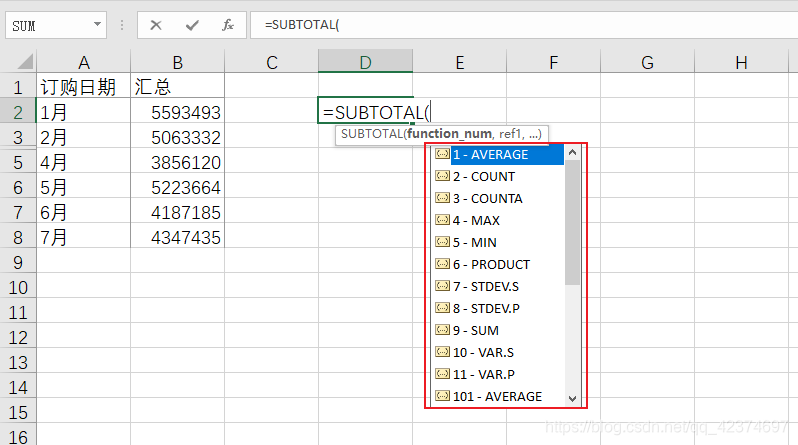This screenshot has width=798, height=445.
Task: Open the Insert Function fx dialog
Action: coord(227,25)
